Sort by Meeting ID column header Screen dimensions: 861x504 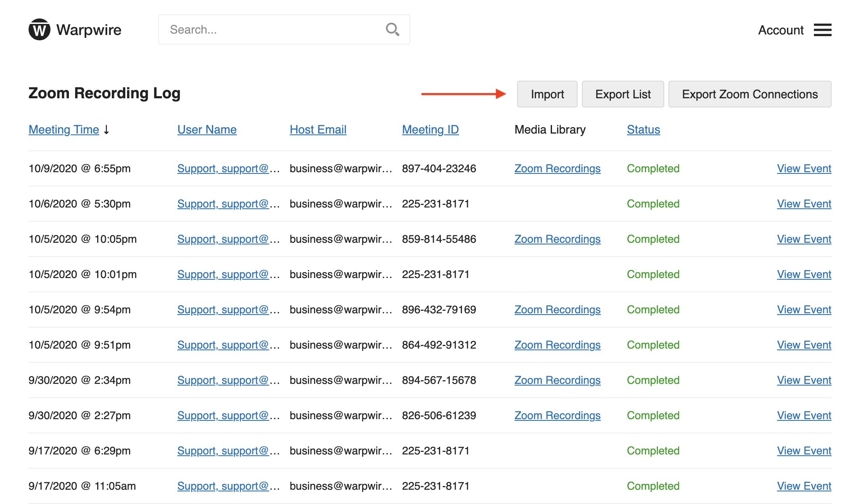pos(430,129)
